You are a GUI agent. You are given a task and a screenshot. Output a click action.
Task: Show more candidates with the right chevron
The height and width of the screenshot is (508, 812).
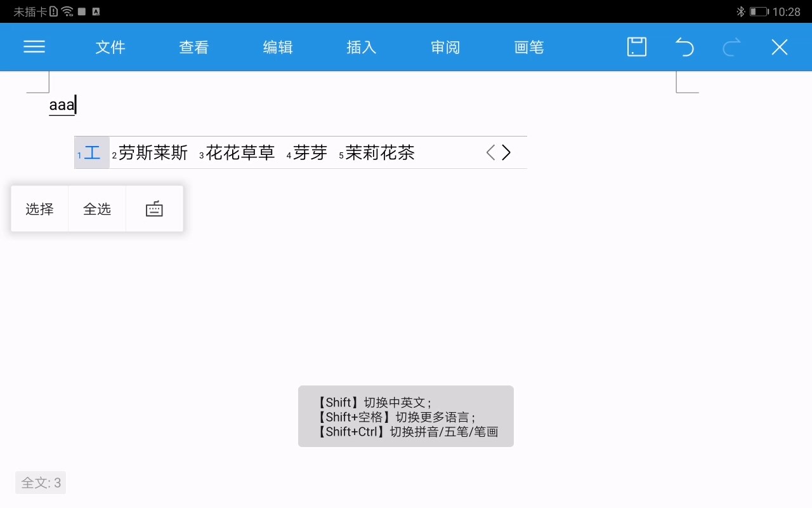coord(506,152)
